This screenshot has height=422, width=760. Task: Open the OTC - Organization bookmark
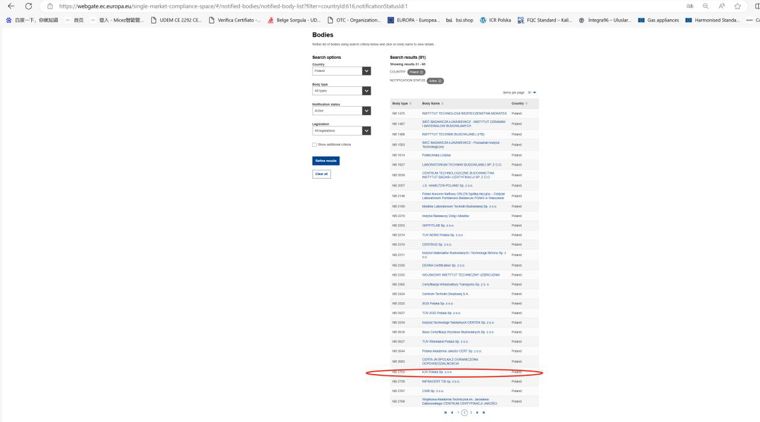[354, 20]
